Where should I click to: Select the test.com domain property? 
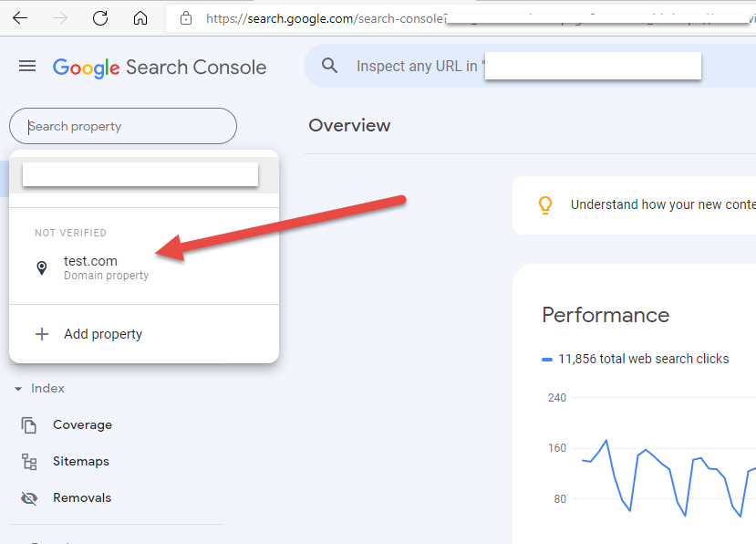click(144, 268)
